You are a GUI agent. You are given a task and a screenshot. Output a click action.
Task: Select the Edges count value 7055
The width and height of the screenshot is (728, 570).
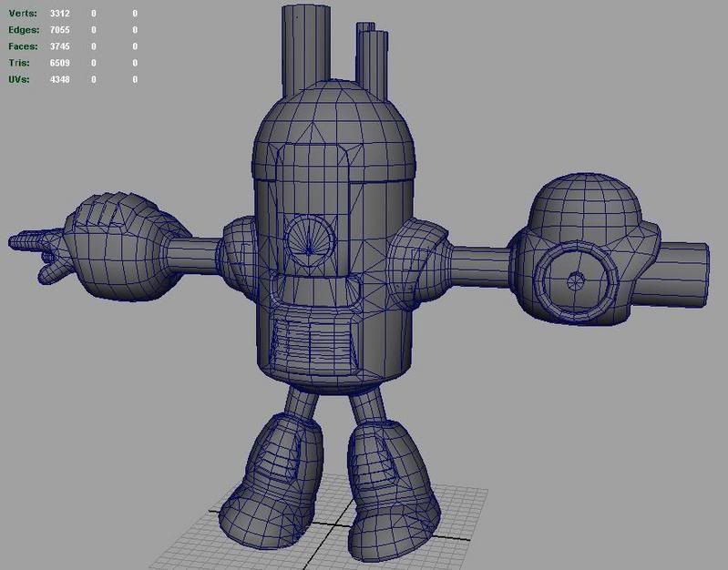tap(61, 30)
